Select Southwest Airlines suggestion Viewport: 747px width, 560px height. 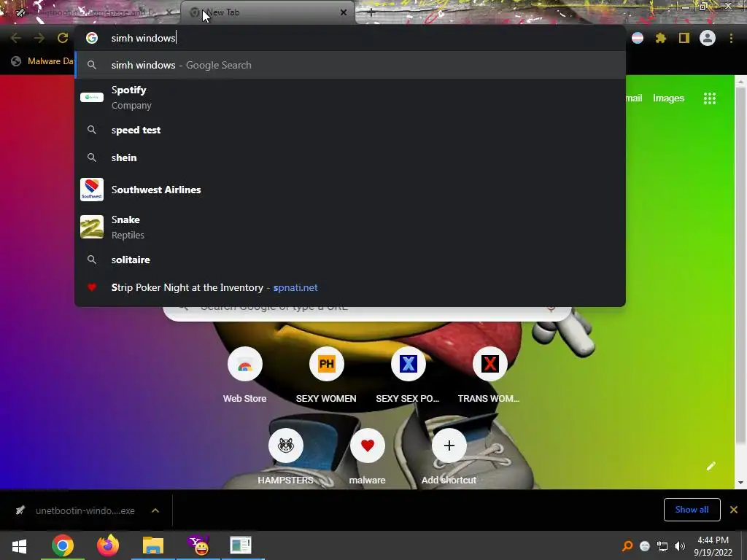pyautogui.click(x=350, y=190)
